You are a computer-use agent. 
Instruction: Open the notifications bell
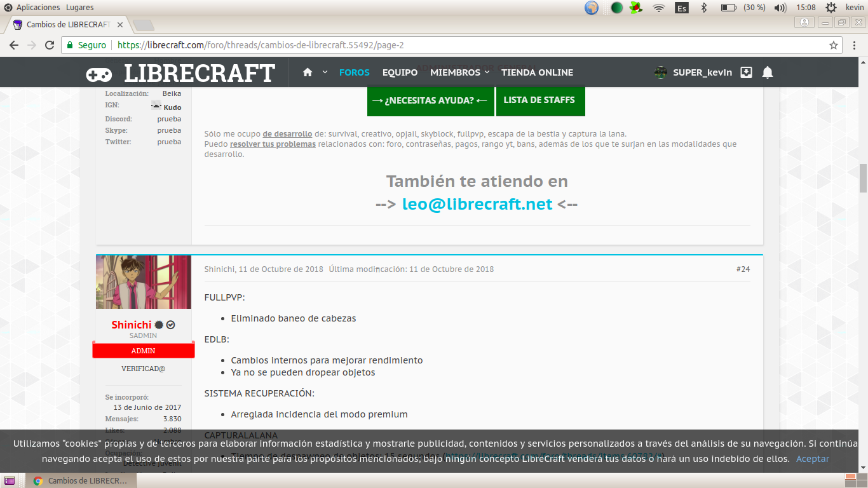click(x=768, y=72)
